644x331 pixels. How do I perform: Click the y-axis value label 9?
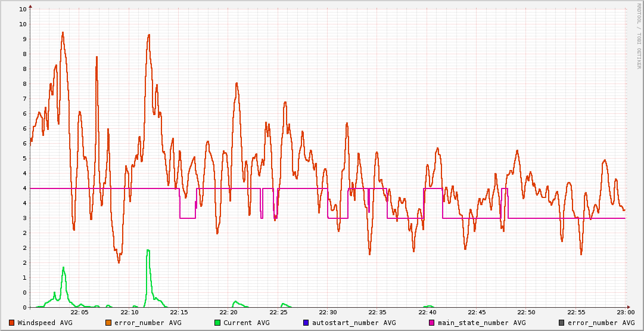(23, 39)
